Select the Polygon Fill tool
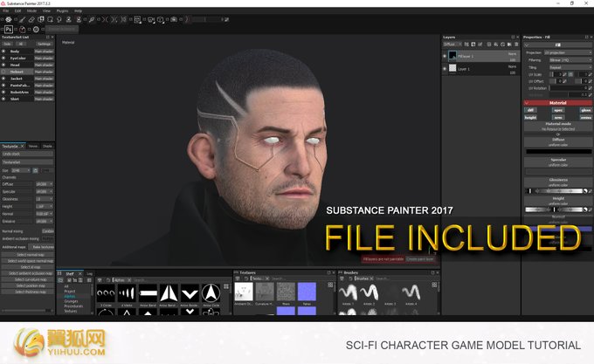Viewport: 594px width, 364px height. (50, 19)
